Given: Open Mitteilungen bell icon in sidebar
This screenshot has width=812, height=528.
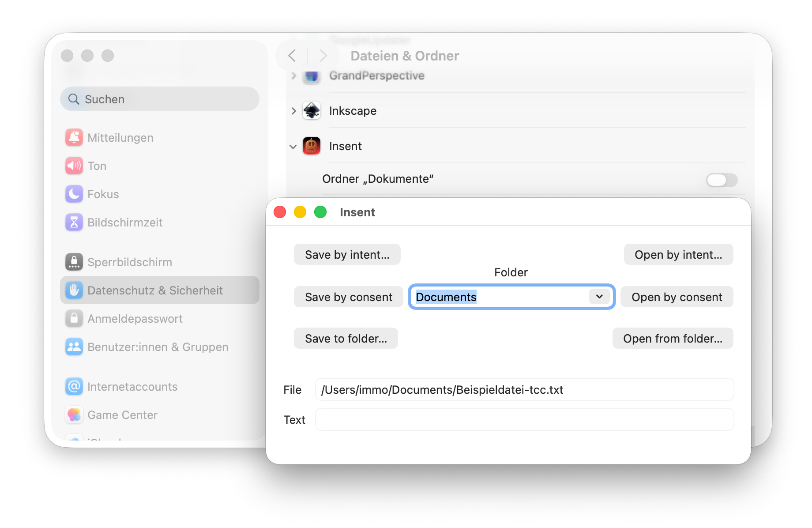Looking at the screenshot, I should (x=74, y=138).
